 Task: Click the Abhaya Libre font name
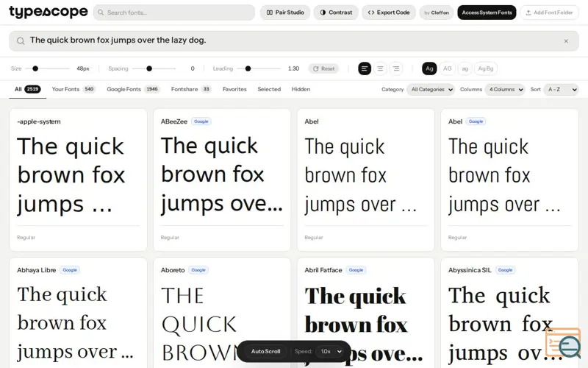pyautogui.click(x=36, y=270)
